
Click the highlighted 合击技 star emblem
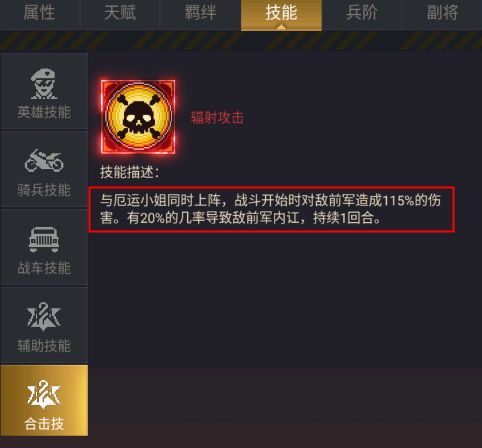point(44,395)
